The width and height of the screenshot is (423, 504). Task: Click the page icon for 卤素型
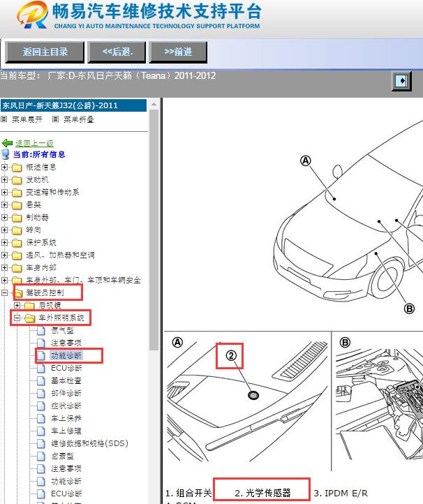[x=40, y=456]
